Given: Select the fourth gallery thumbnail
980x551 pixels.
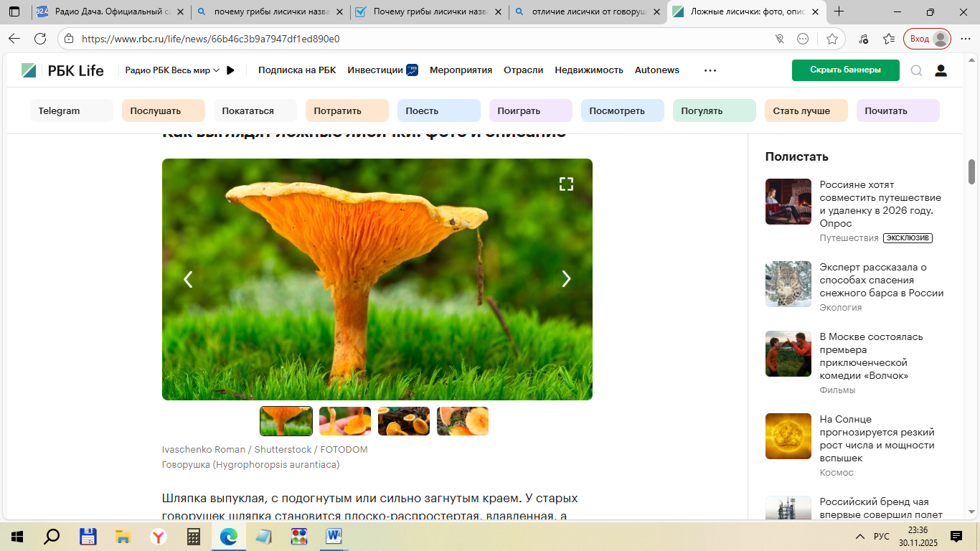Looking at the screenshot, I should (x=463, y=421).
